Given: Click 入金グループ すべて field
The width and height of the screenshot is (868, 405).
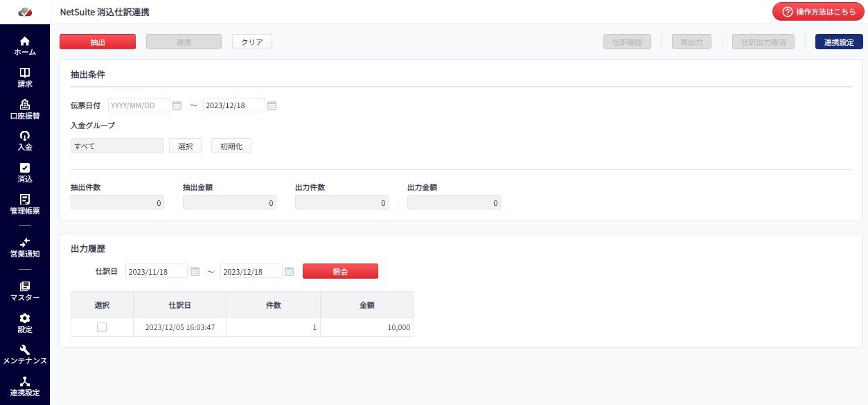Looking at the screenshot, I should point(117,146).
